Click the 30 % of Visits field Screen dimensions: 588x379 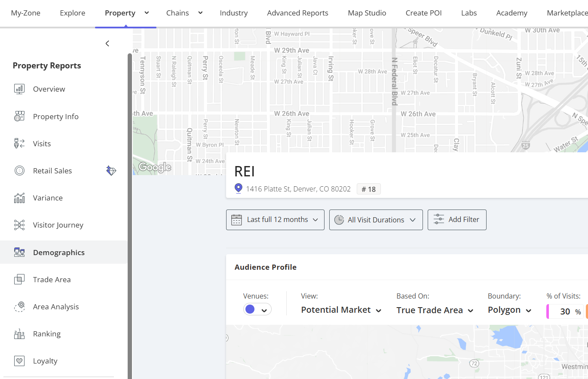tap(565, 312)
